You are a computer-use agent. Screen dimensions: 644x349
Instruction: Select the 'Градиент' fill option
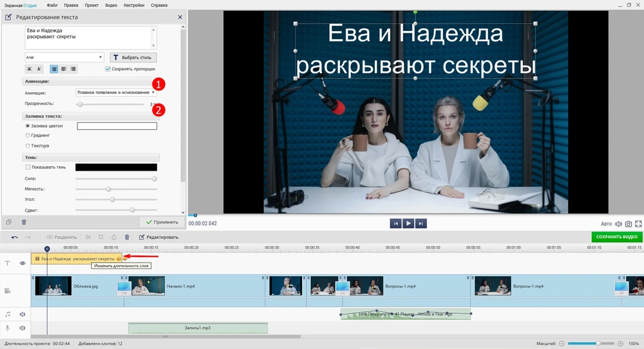click(x=27, y=135)
